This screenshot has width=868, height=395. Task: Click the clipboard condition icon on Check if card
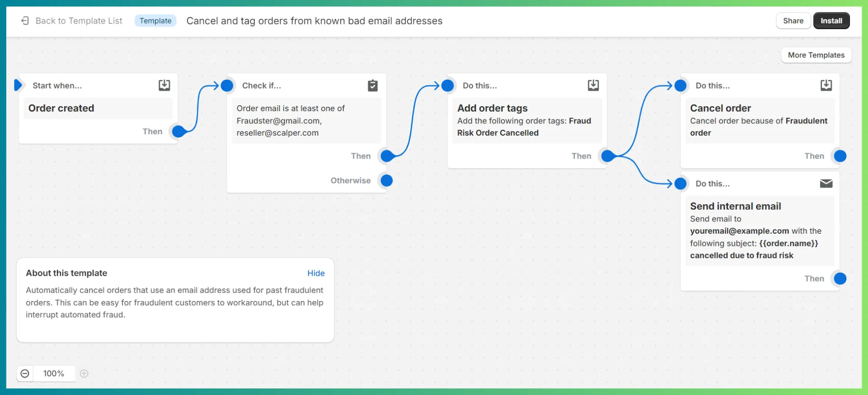(373, 85)
